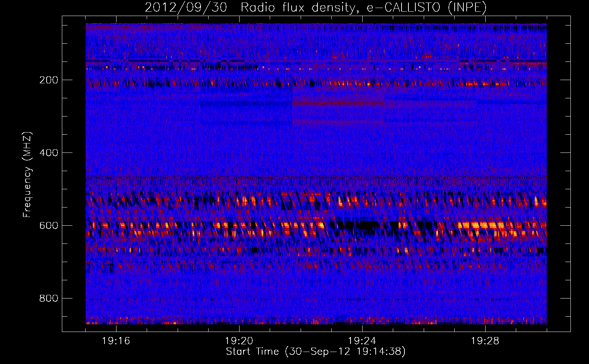Click the 19:20 time tick label

coord(239,341)
